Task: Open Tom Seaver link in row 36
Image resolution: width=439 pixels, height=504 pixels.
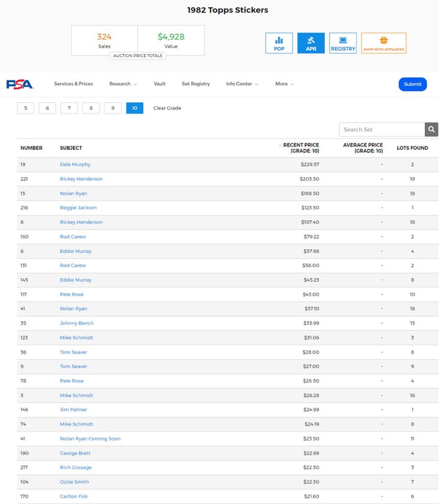Action: pos(73,352)
